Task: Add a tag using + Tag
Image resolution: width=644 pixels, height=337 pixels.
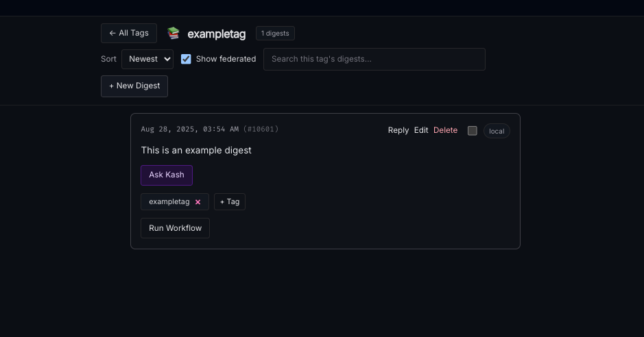Action: coord(230,202)
